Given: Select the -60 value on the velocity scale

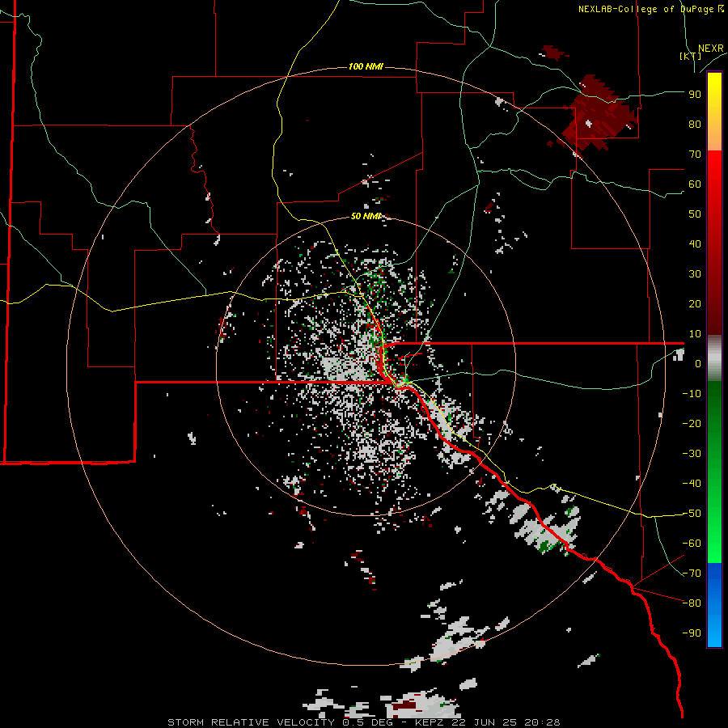Looking at the screenshot, I should coord(692,544).
